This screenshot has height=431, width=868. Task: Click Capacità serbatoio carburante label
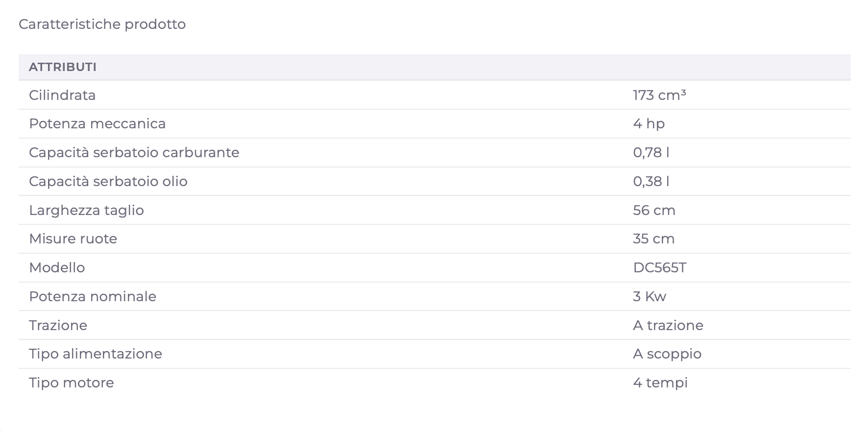coord(134,152)
